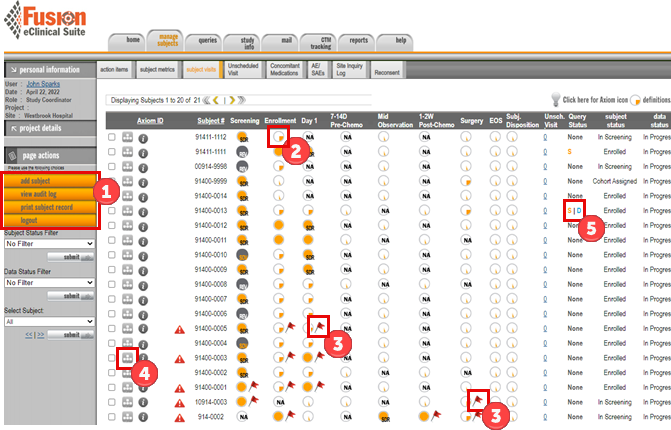The width and height of the screenshot is (671, 430).
Task: Open info icon for subject 914-0002
Action: pyautogui.click(x=143, y=417)
